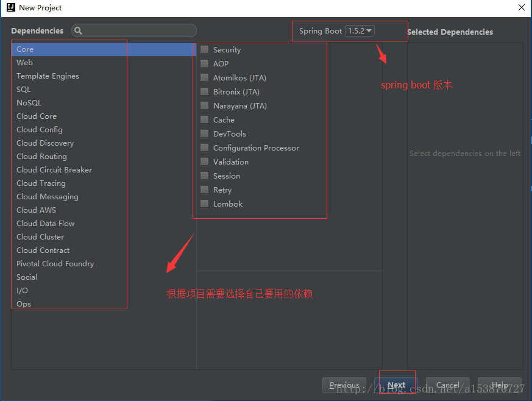Image resolution: width=532 pixels, height=401 pixels.
Task: Choose Cloud Circuit Breaker category
Action: tap(104, 169)
